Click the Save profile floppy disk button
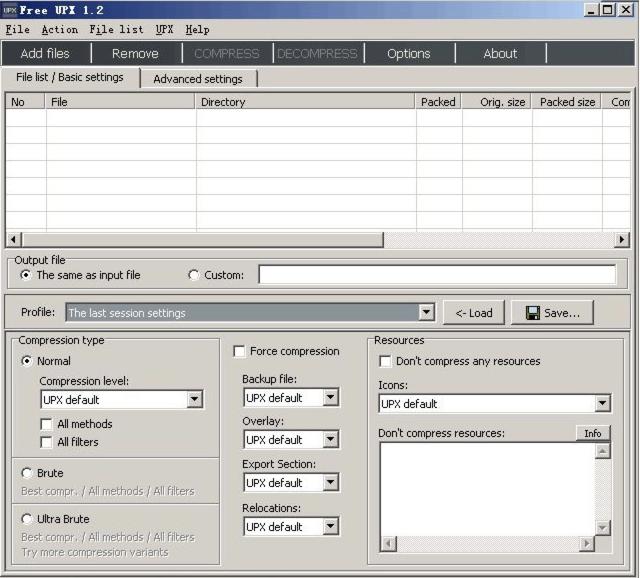This screenshot has width=640, height=578. pos(552,313)
